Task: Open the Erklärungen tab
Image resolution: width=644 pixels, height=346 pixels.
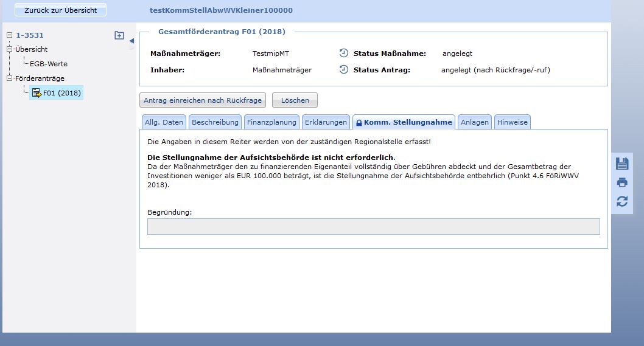Action: [326, 122]
